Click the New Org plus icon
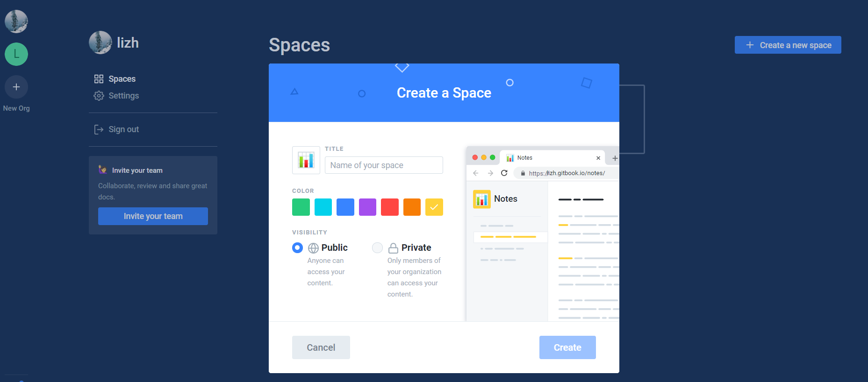 pos(16,87)
